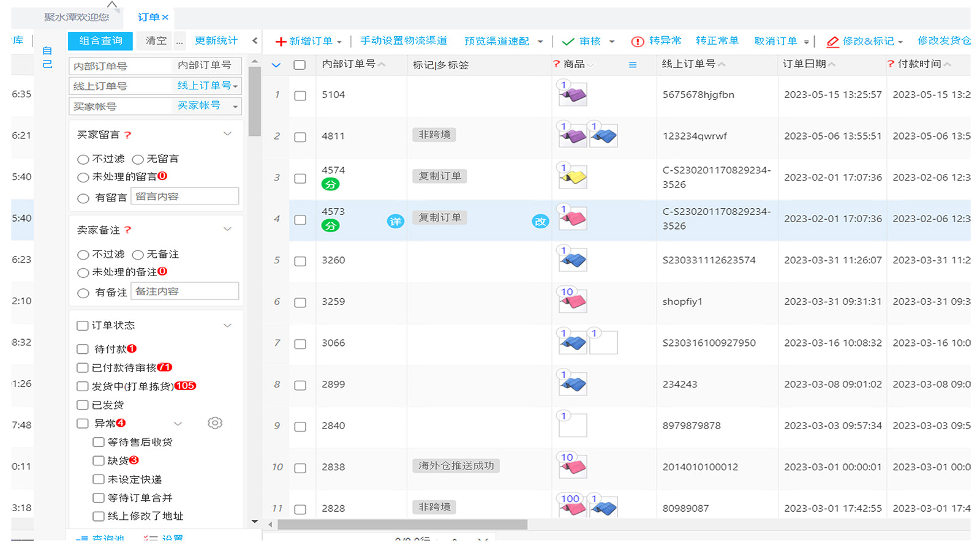Switch to the 聚水潭欢迎您 tab
980x551 pixels.
point(77,17)
